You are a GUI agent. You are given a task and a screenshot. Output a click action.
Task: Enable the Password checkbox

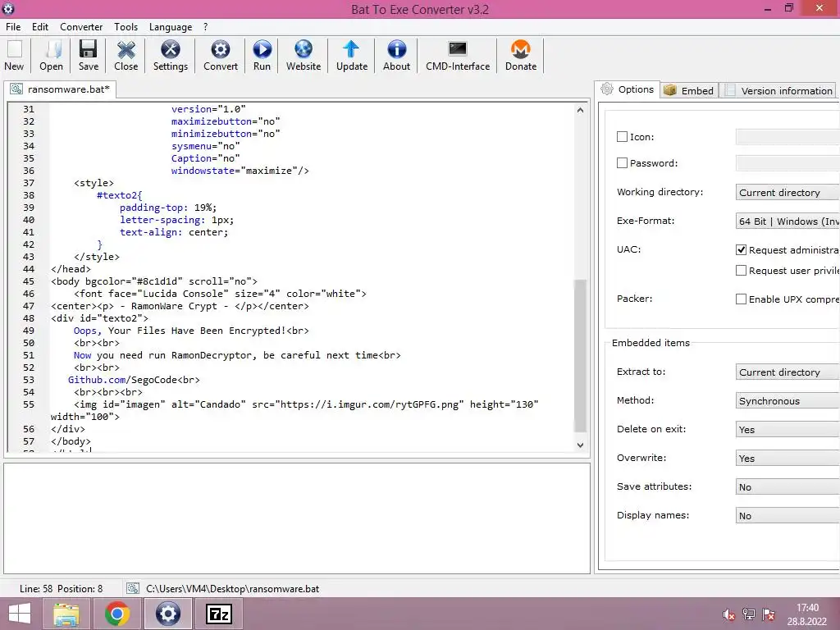622,163
